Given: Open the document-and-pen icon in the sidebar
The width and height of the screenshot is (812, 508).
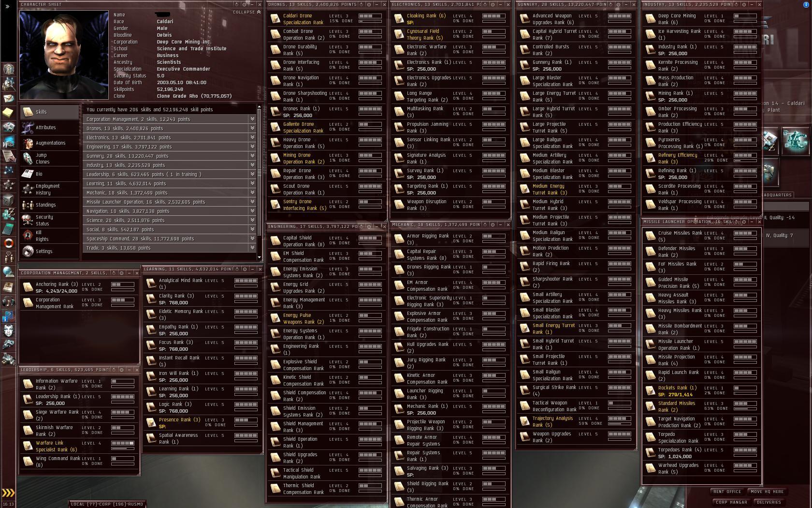Looking at the screenshot, I should point(8,156).
